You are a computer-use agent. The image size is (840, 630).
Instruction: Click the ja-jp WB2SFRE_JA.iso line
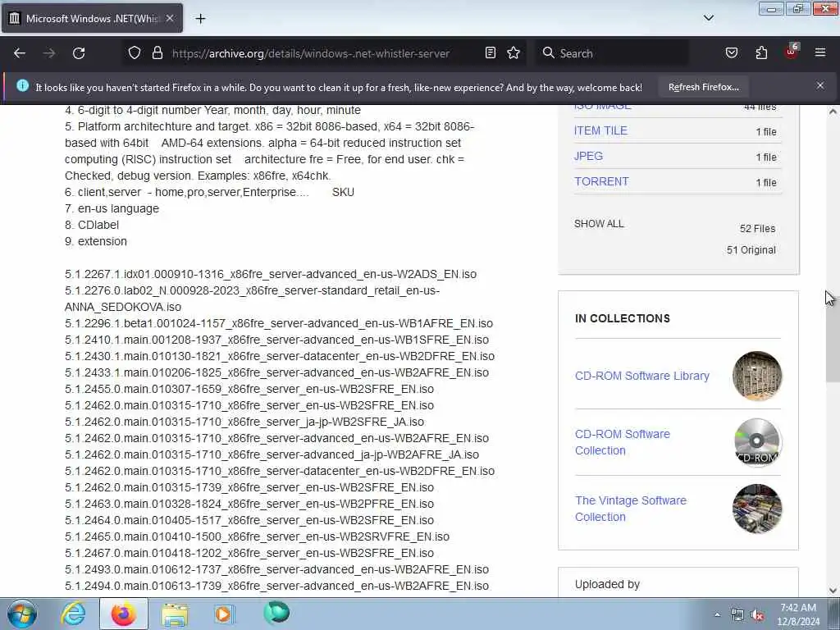[244, 422]
